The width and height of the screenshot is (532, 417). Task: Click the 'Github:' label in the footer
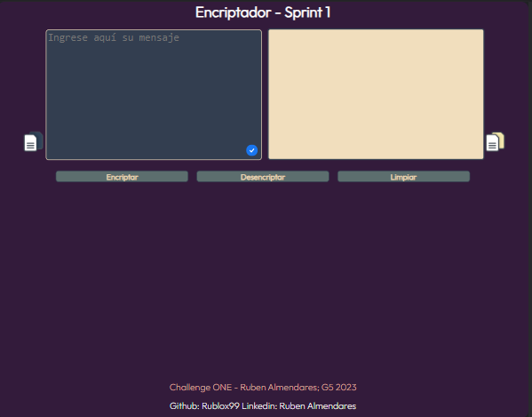(185, 405)
